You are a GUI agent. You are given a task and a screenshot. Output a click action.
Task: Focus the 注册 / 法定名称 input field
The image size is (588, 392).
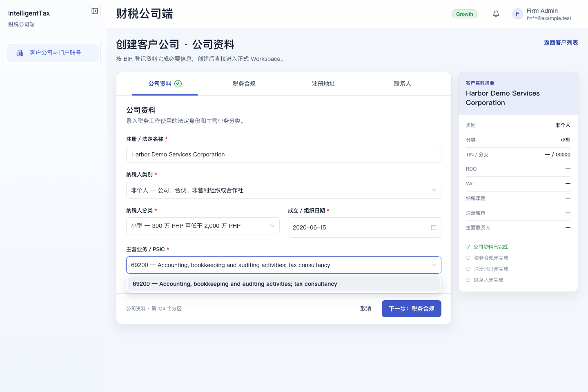[x=284, y=154]
